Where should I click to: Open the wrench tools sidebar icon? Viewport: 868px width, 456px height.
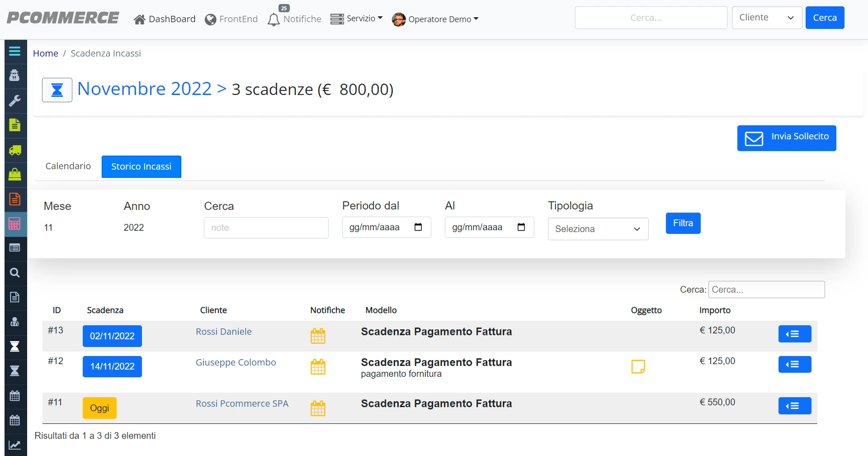[x=14, y=100]
